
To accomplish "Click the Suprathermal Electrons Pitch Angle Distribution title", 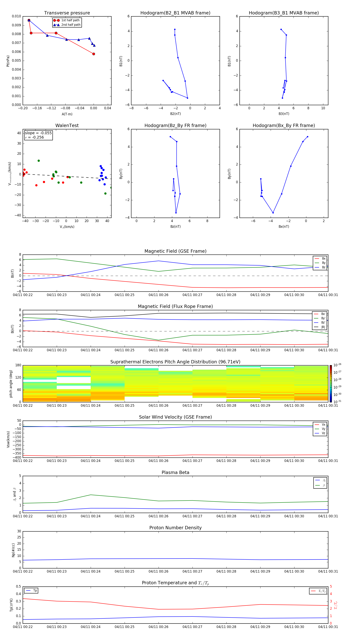I will 175,362.
